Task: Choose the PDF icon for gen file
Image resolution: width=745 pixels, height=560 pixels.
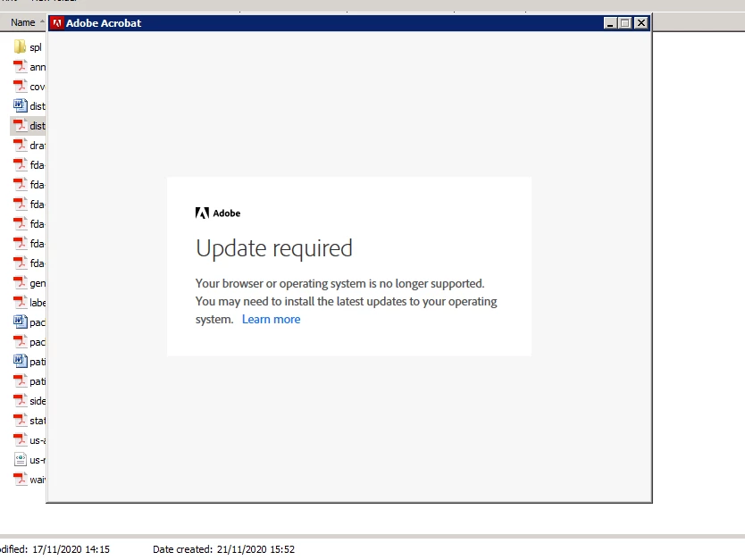Action: [x=20, y=282]
